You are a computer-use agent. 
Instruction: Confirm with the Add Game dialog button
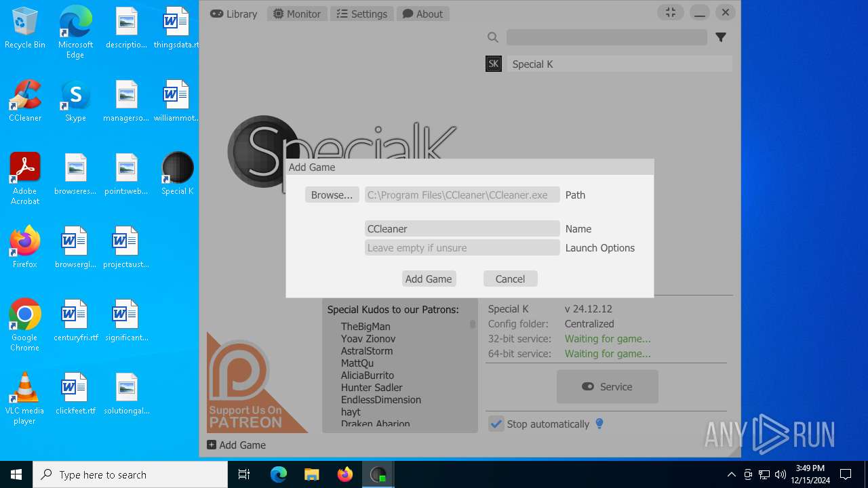429,279
